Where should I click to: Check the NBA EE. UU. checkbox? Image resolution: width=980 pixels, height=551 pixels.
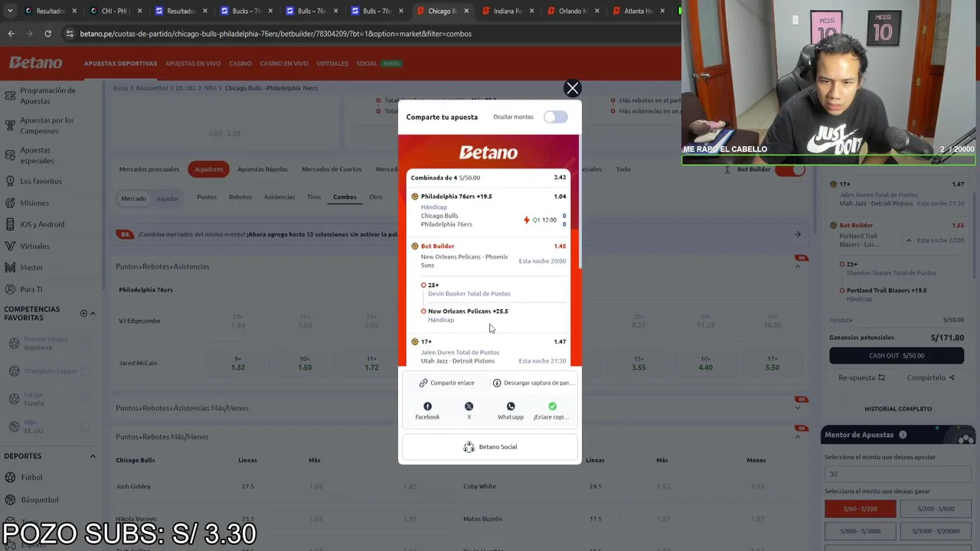click(x=86, y=426)
